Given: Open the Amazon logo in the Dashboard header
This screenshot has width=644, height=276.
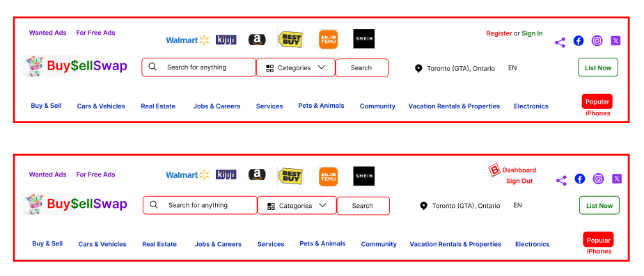Looking at the screenshot, I should click(x=257, y=174).
